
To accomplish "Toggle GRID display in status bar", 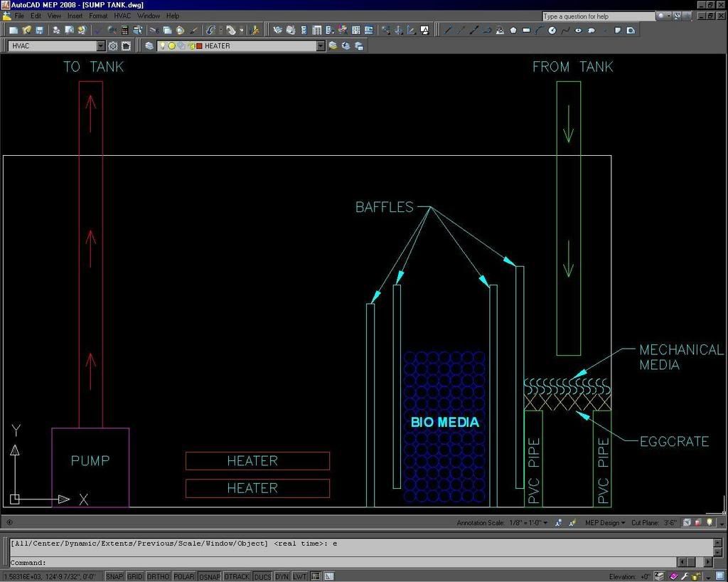I will click(x=134, y=576).
